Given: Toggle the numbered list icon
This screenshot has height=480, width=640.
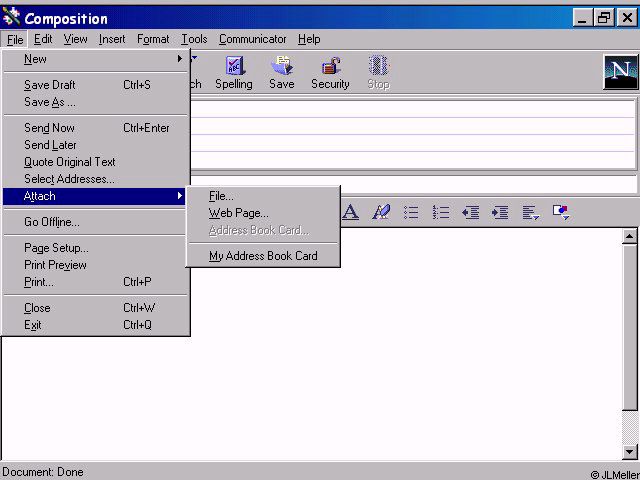Looking at the screenshot, I should pos(441,212).
